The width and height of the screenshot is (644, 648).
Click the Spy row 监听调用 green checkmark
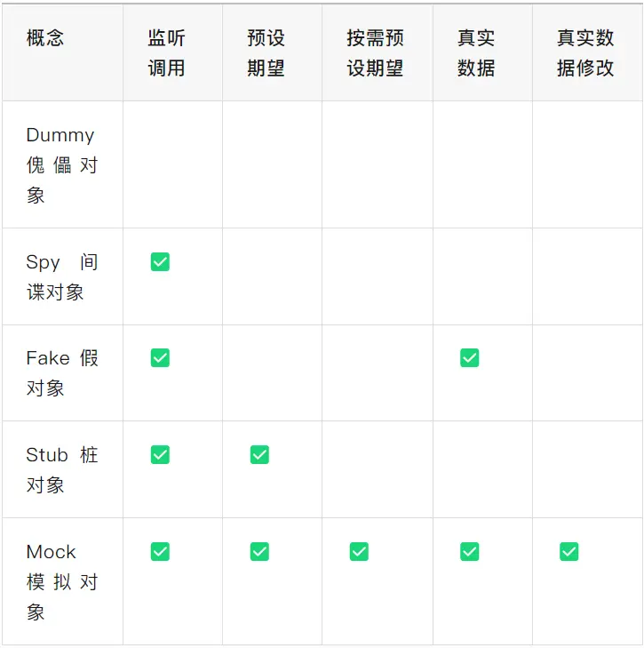click(160, 261)
